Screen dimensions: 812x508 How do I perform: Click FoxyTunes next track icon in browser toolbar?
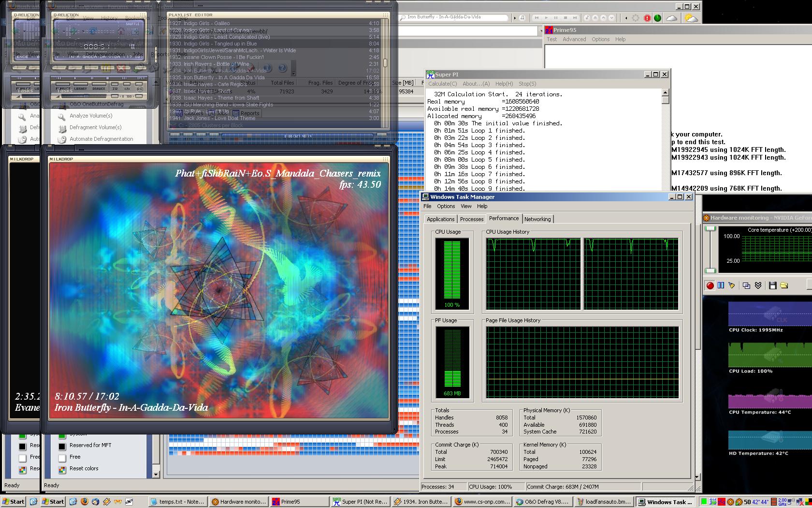click(575, 18)
